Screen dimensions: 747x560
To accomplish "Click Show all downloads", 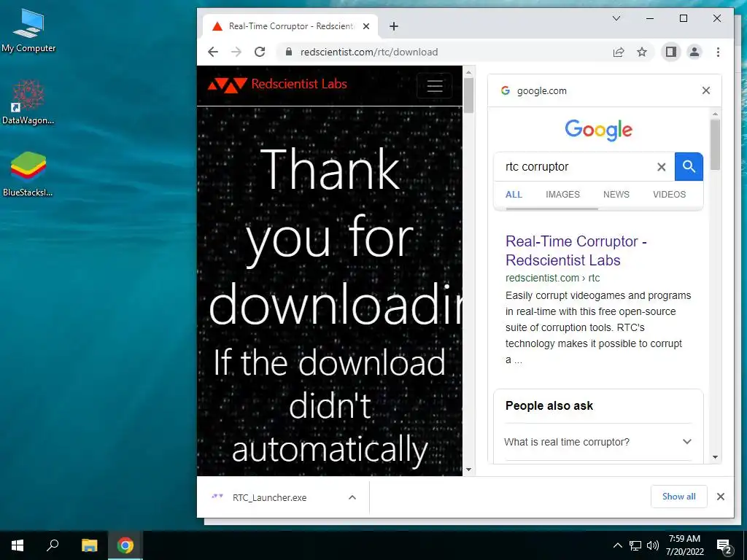I will (x=679, y=497).
